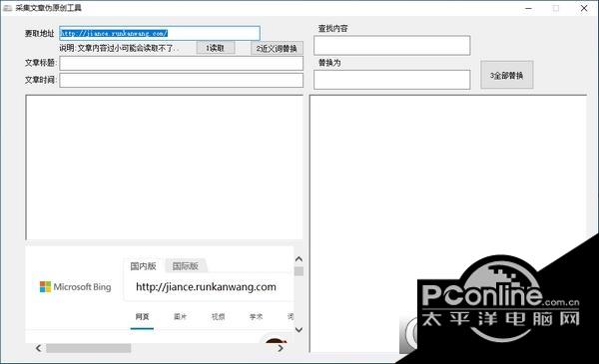Open the Microsoft Bing logo
599x364 pixels.
click(75, 287)
